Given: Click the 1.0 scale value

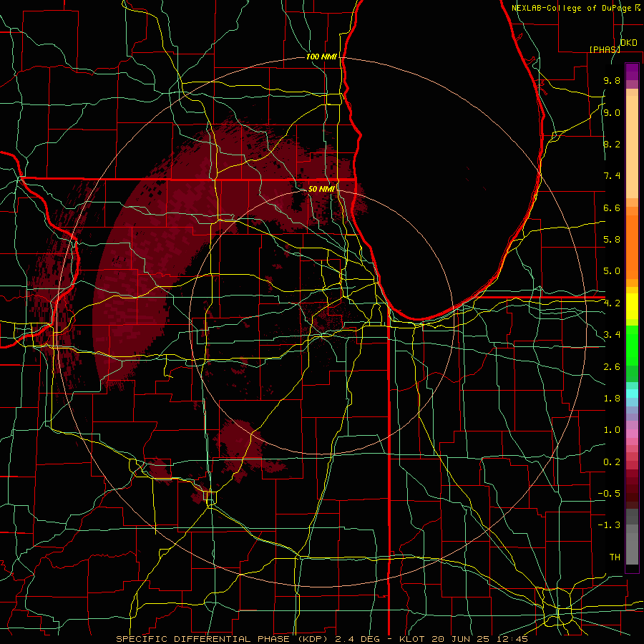Looking at the screenshot, I should click(x=612, y=431).
